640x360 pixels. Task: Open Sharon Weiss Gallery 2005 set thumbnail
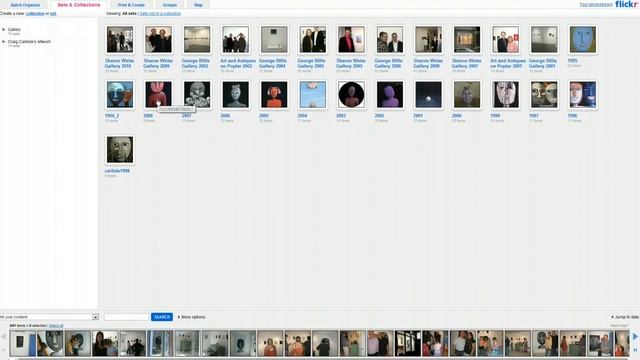click(351, 40)
